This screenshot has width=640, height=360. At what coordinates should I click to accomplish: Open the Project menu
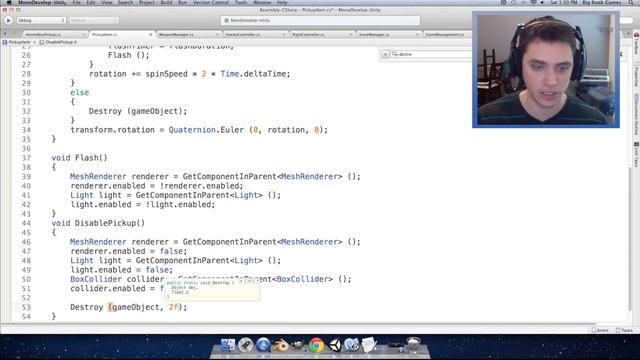(x=147, y=2)
